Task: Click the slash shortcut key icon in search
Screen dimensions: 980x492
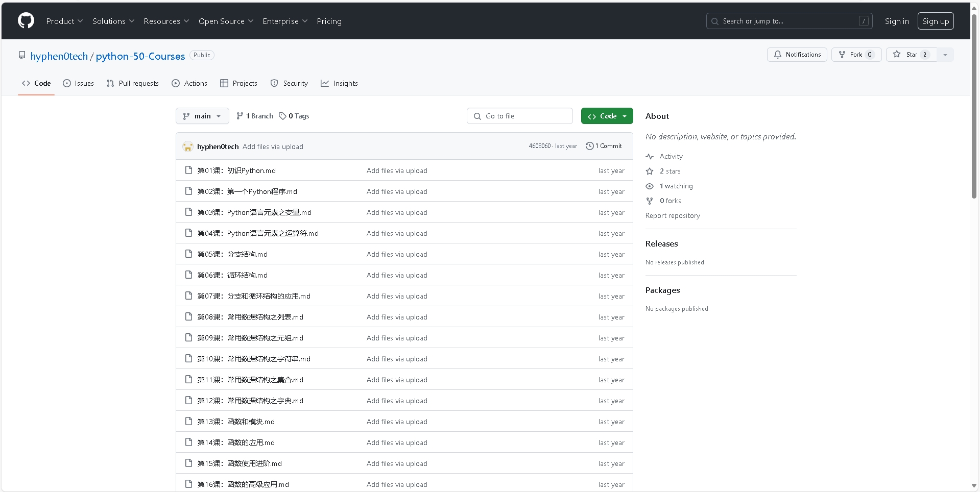Action: click(x=864, y=21)
